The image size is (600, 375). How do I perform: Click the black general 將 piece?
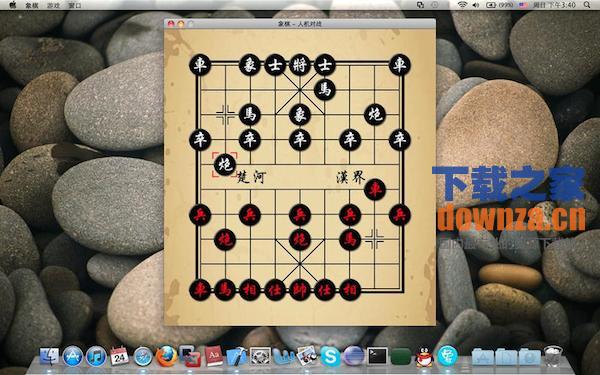click(x=300, y=65)
